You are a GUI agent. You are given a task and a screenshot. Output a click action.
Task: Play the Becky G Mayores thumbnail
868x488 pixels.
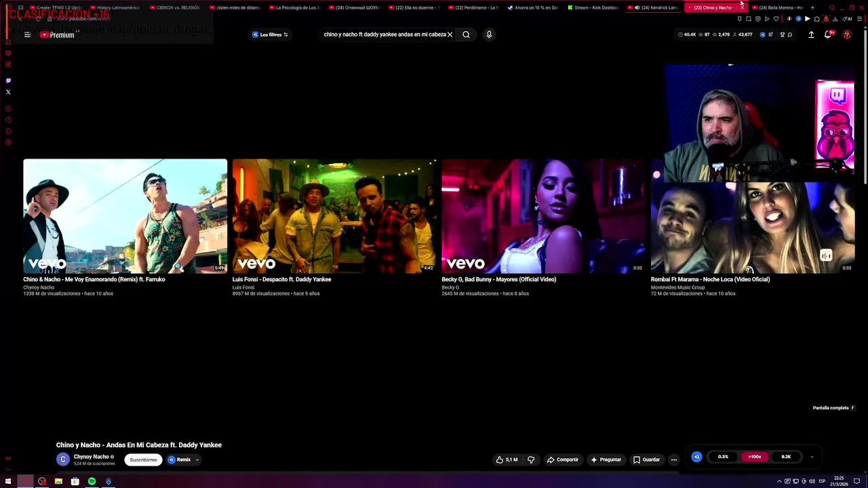[x=543, y=216]
